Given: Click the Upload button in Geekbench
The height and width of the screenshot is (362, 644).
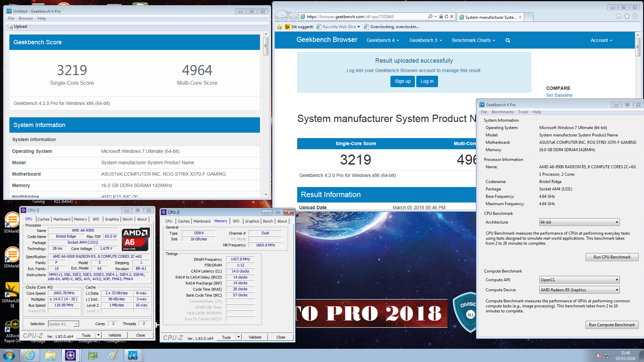Looking at the screenshot, I should 17,26.
